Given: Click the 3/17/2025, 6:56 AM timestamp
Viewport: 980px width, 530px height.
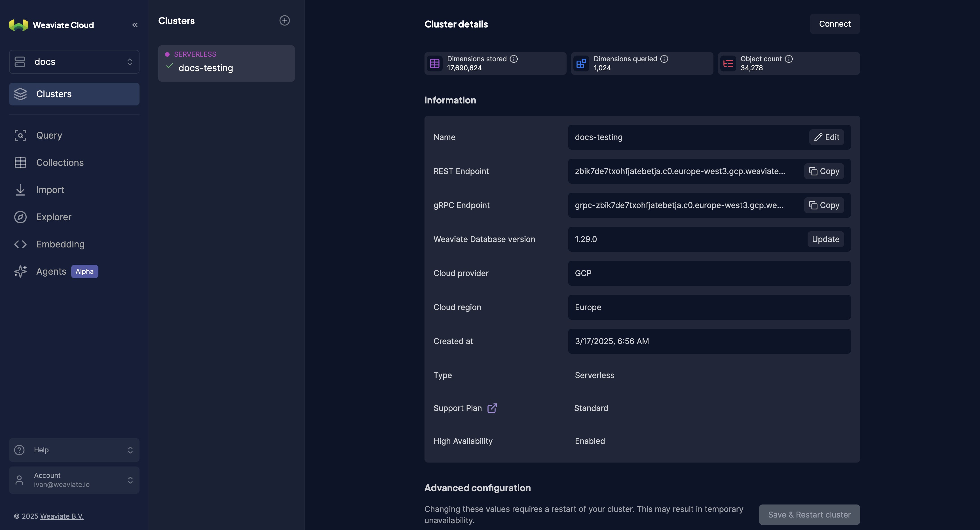Looking at the screenshot, I should (612, 342).
